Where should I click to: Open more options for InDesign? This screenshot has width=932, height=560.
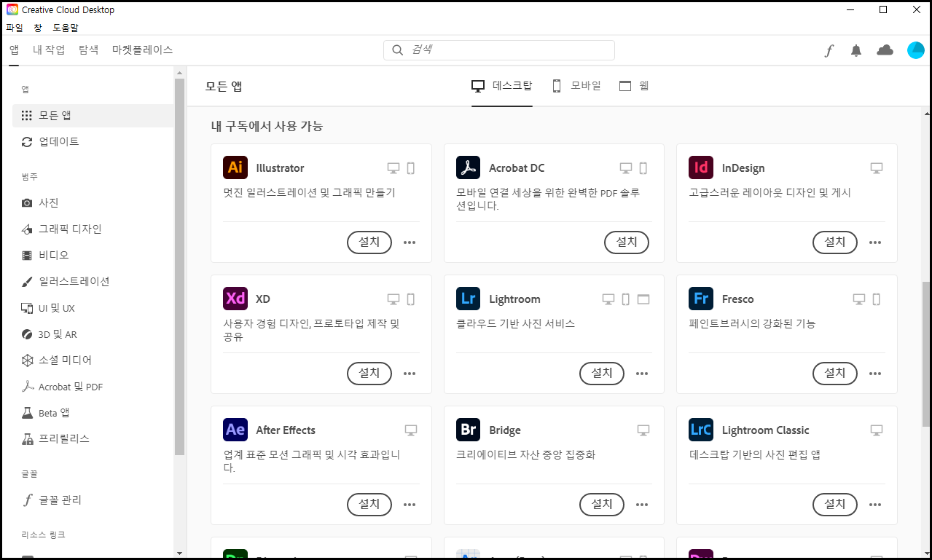click(x=875, y=242)
